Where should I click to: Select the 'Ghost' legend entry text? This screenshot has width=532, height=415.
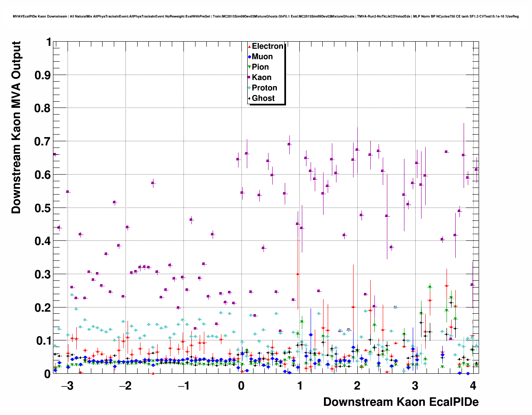point(263,98)
